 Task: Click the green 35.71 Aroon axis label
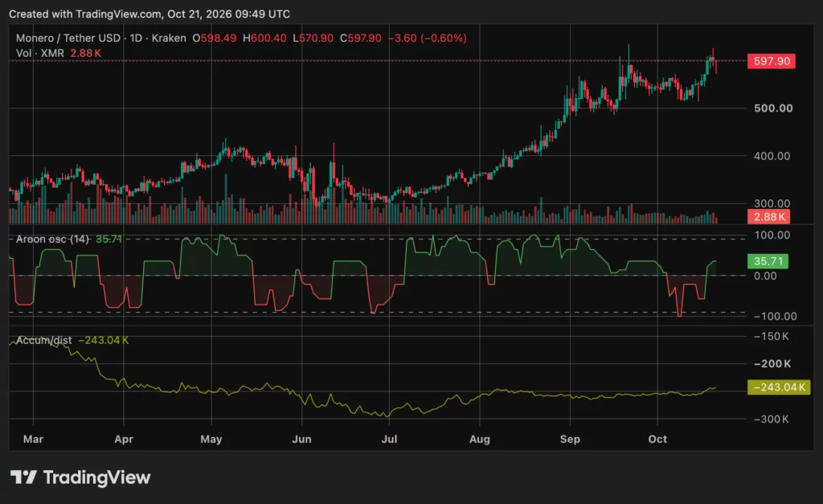(x=768, y=261)
